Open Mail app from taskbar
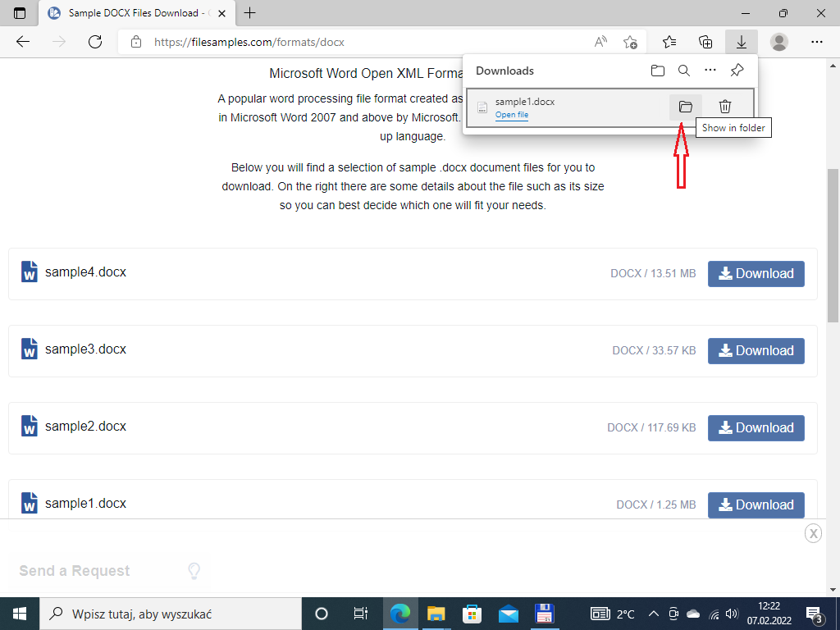 click(x=508, y=614)
